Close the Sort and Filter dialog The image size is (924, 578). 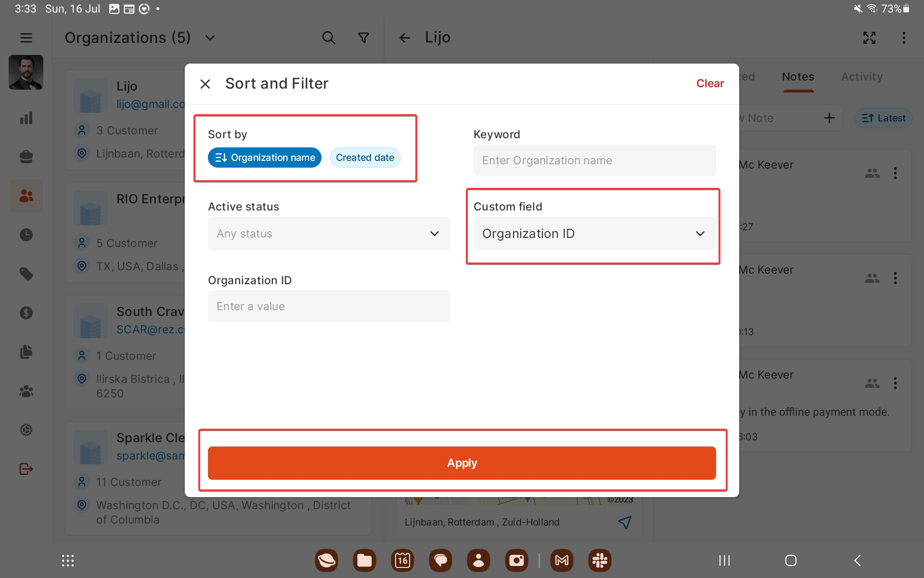205,84
